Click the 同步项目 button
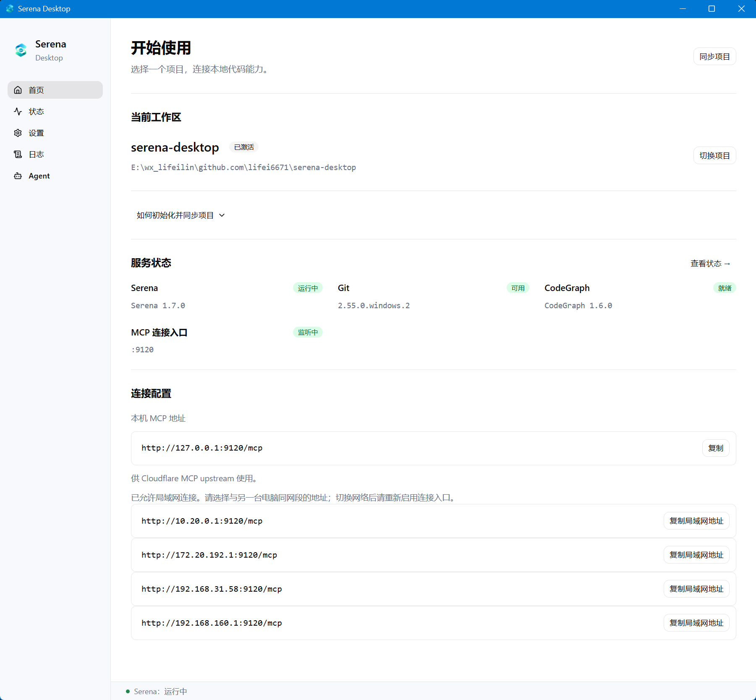756x700 pixels. [714, 56]
